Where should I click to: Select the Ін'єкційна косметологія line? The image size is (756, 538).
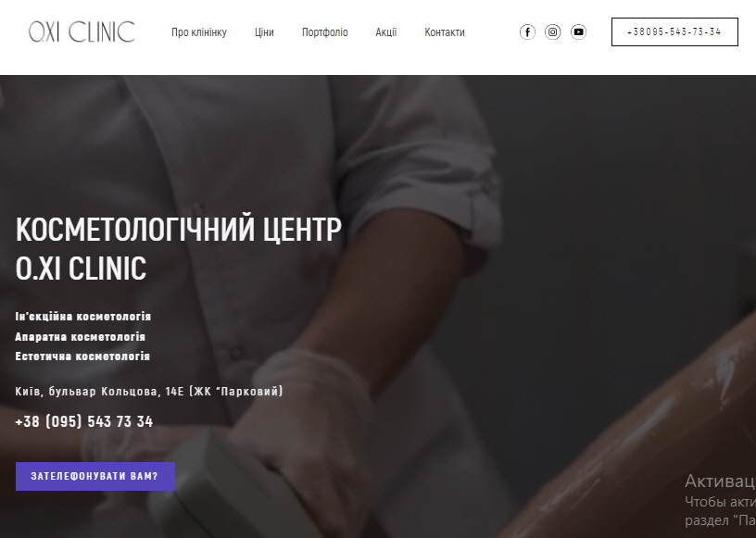coord(83,317)
